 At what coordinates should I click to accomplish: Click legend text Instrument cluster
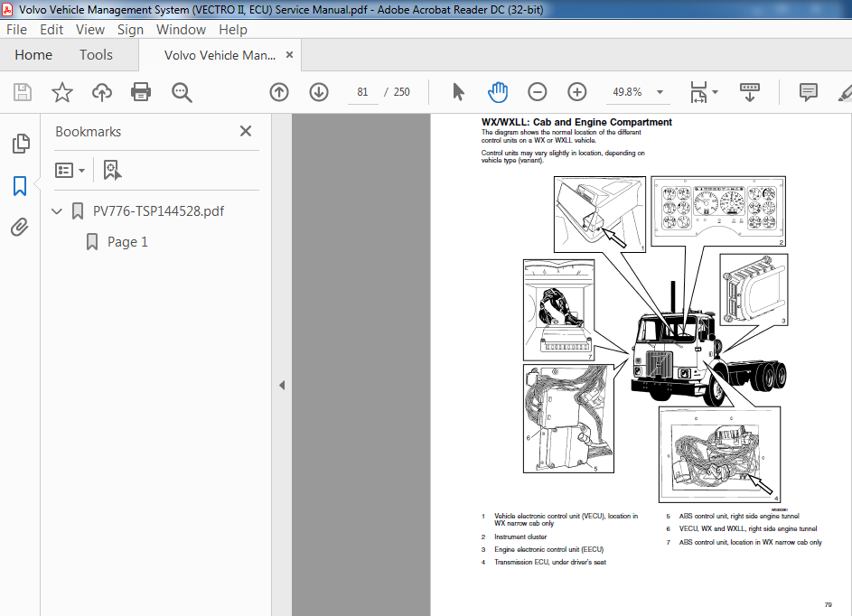520,537
